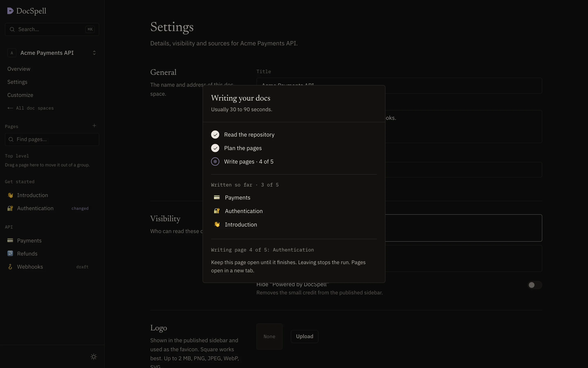Focus the Find pages input
Image resolution: width=588 pixels, height=368 pixels.
(52, 139)
